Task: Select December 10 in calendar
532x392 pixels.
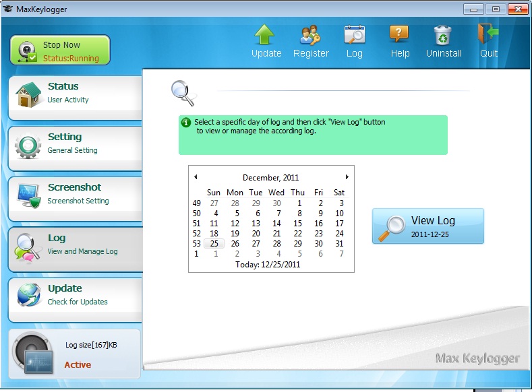Action: [339, 214]
